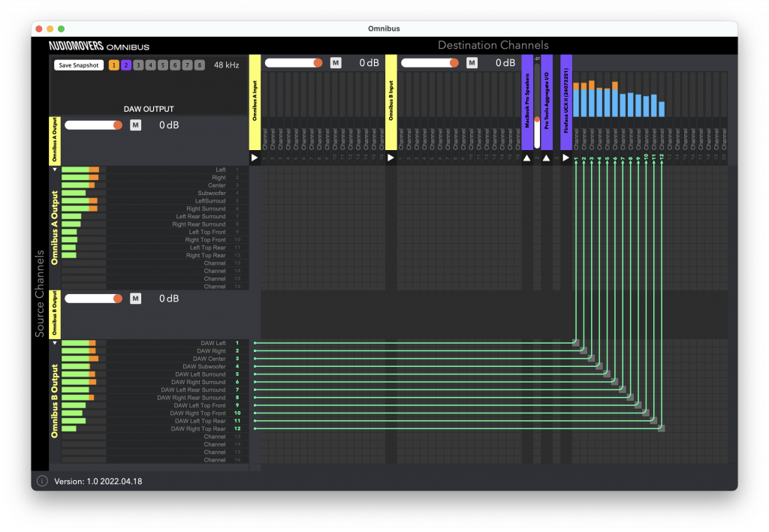Click the Omnibus A Input yellow label

(x=255, y=102)
